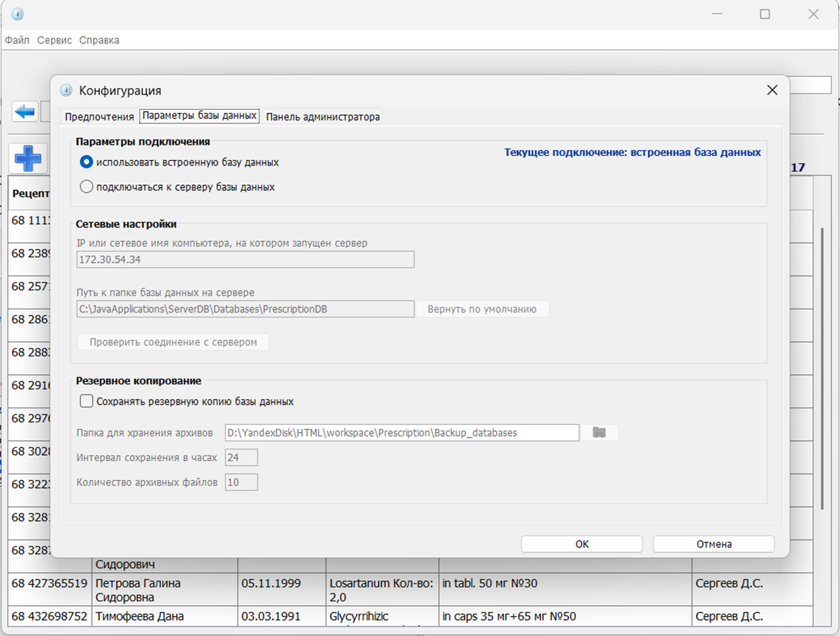Click 'Проверить соединение с сервером' button

tap(173, 342)
